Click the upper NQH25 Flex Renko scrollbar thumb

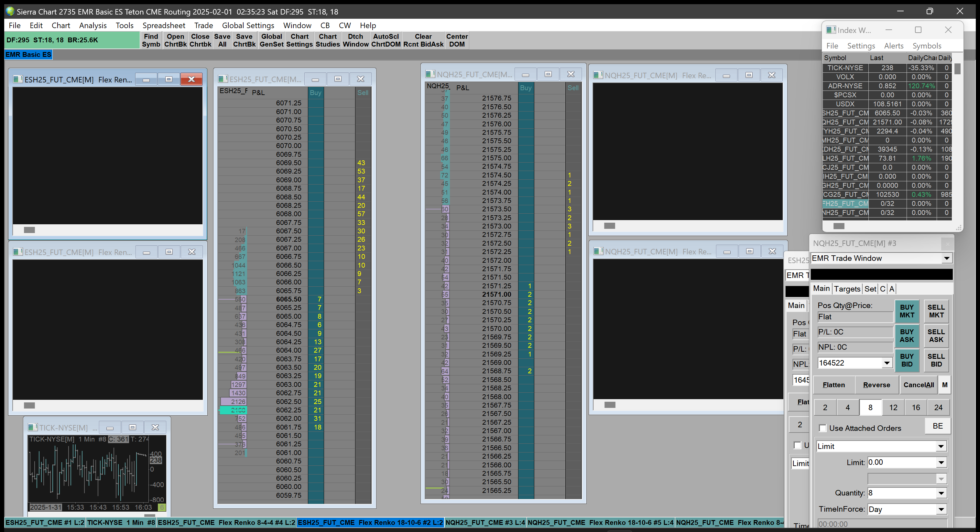(609, 226)
